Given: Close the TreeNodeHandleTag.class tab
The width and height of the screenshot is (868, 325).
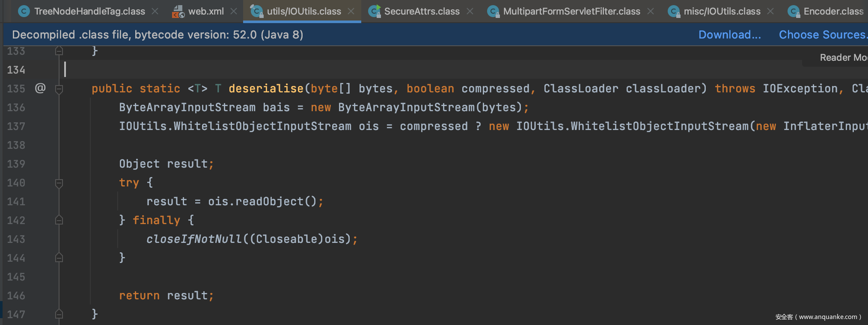Looking at the screenshot, I should [x=155, y=12].
